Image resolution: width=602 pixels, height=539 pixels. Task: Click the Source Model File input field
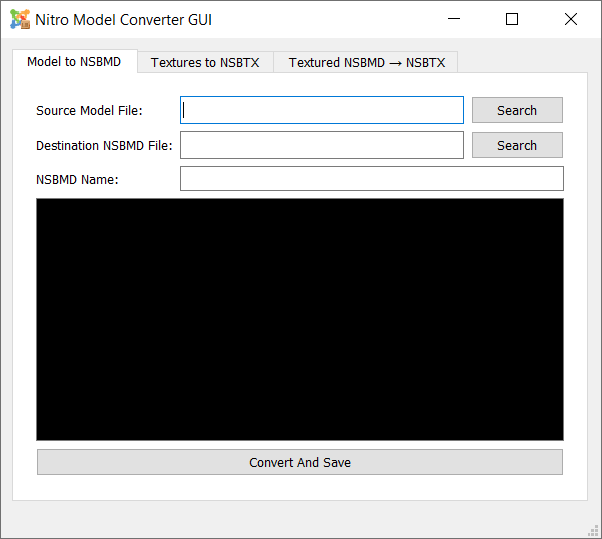click(322, 110)
